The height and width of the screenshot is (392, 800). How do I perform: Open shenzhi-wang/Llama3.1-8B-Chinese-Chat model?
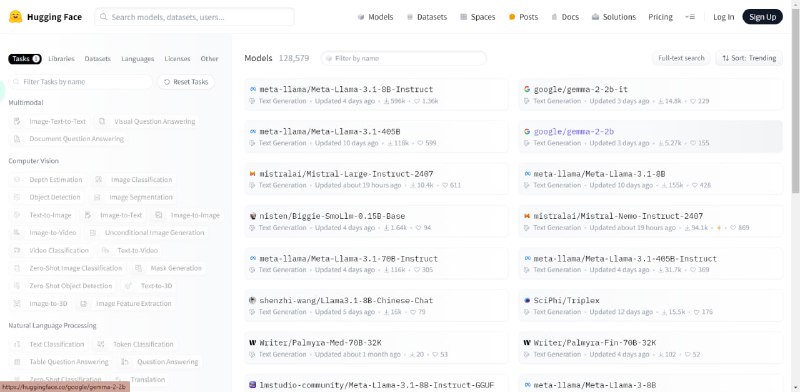(377, 306)
